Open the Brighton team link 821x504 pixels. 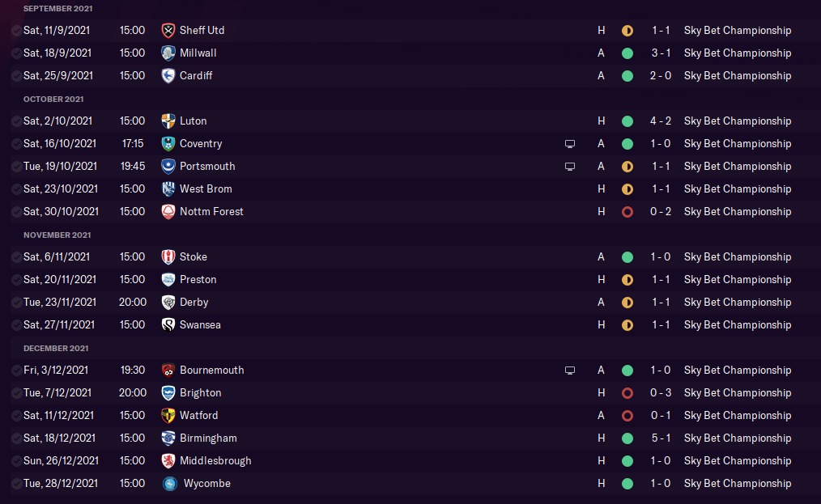tap(201, 392)
